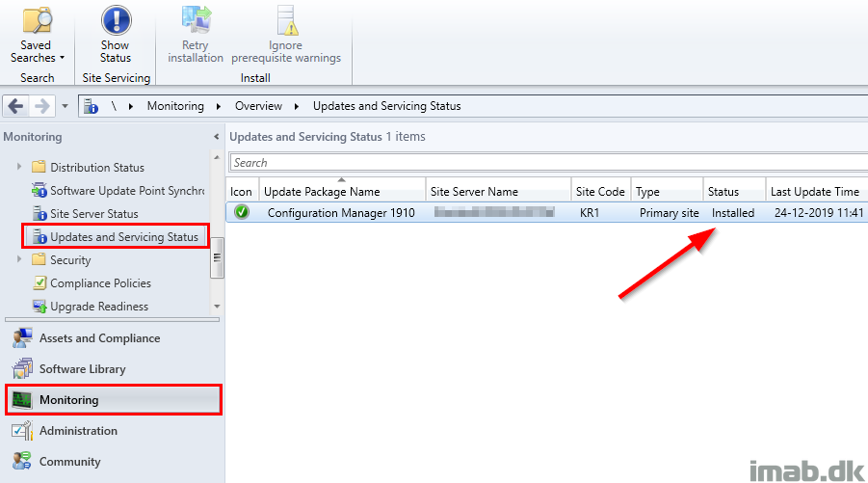Click Updates and Servicing Status breadcrumb
Screen dimensions: 868x483
coord(387,106)
